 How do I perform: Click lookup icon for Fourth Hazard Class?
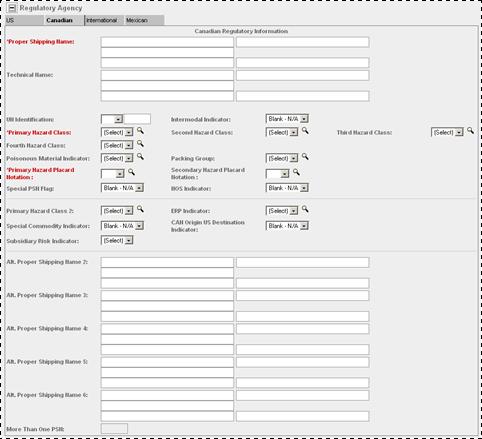tap(140, 144)
